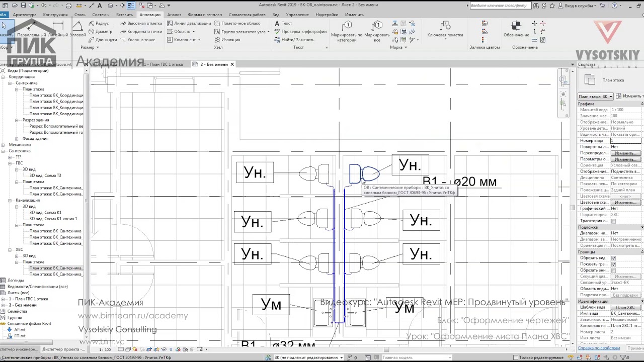Select '3D вид: Схема Т3' in browser

tap(45, 175)
